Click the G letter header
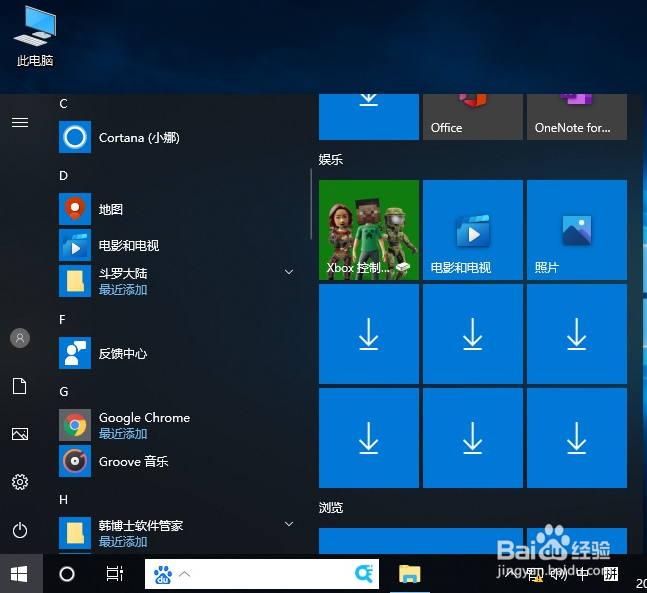This screenshot has height=593, width=647. (64, 392)
